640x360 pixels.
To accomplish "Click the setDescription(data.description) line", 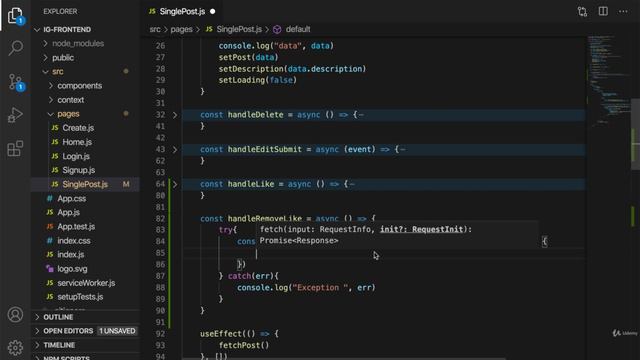I will (x=292, y=69).
